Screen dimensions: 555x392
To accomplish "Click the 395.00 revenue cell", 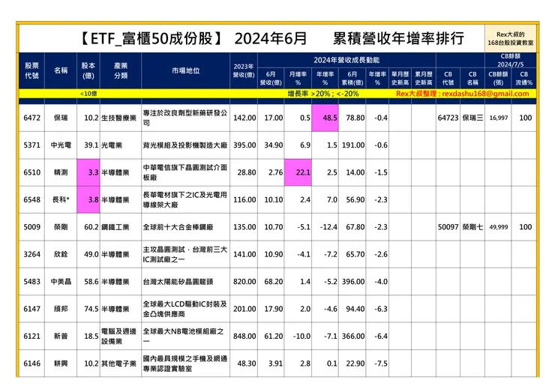I will 244,145.
